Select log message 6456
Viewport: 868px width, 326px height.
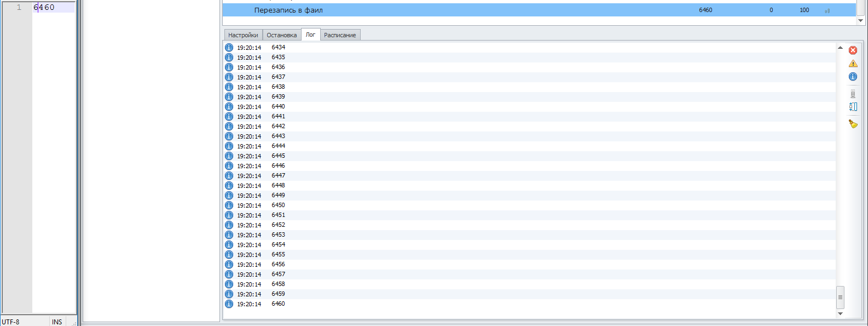[x=278, y=265]
